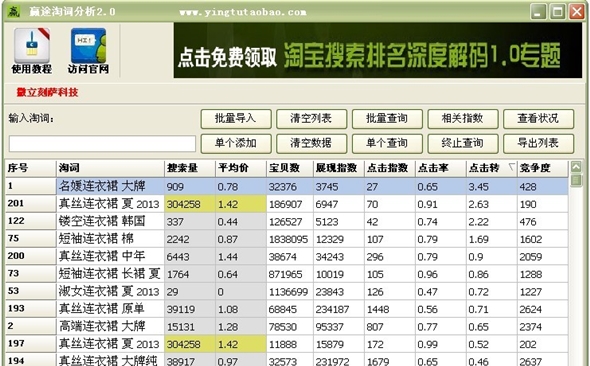Sort by the 搜索量 column header
The image size is (590, 366).
tap(190, 168)
